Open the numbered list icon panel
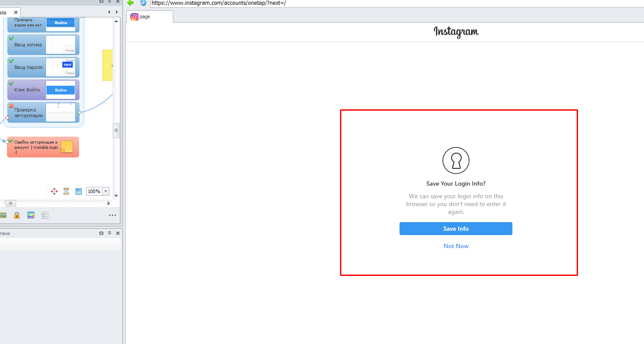This screenshot has width=644, height=344. (45, 215)
